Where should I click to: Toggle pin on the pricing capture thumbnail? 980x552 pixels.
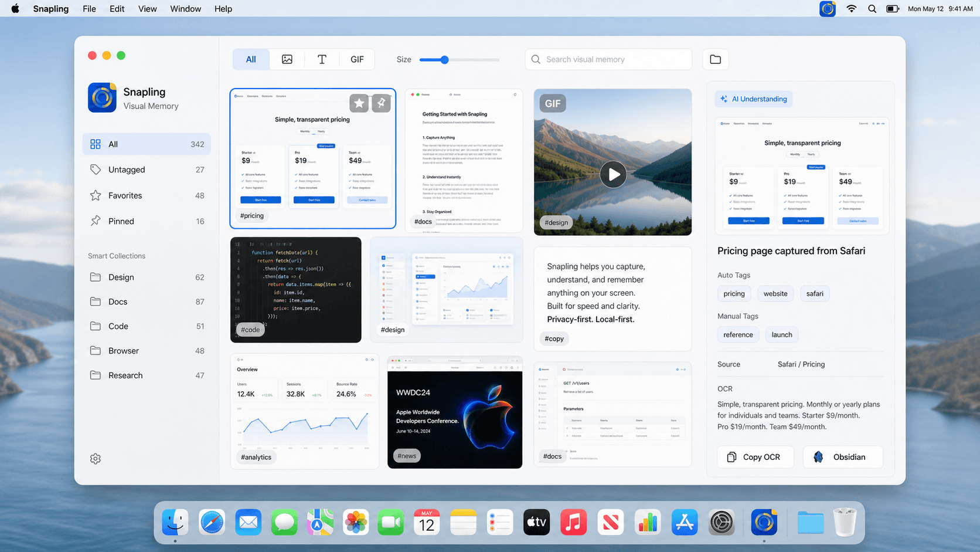coord(381,103)
